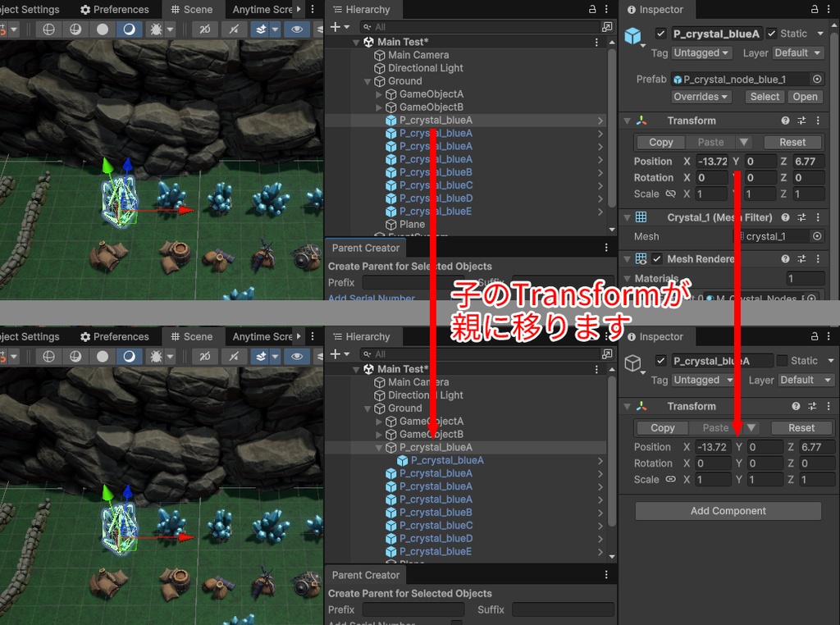
Task: Click Position X field -13.72 in upper Inspector
Action: coord(712,162)
